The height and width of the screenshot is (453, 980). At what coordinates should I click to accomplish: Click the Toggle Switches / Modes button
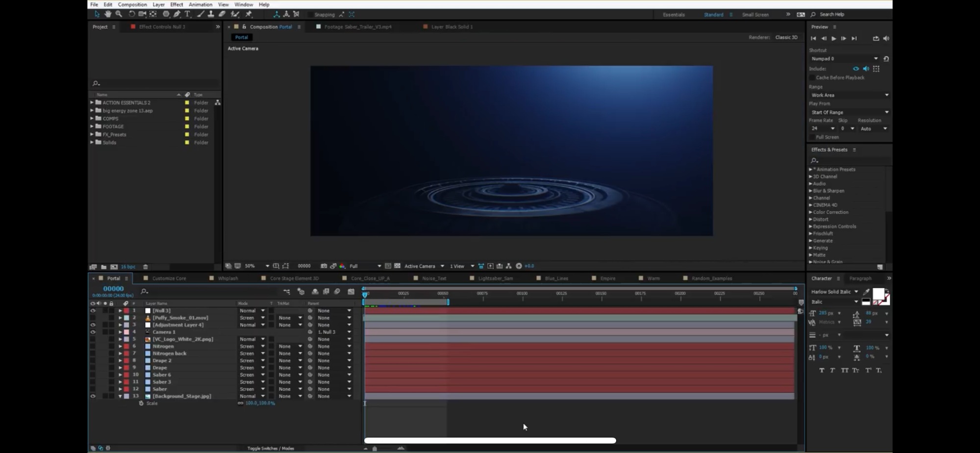coord(271,448)
